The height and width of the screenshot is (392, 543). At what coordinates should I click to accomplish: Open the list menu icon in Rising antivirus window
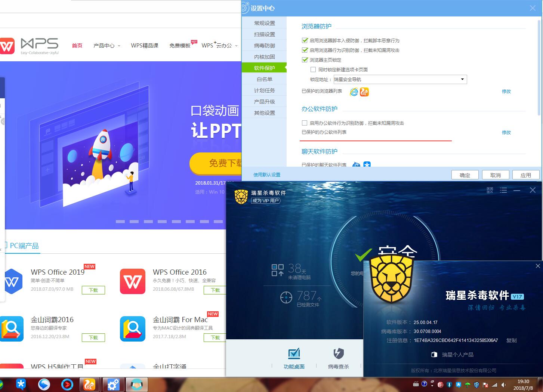point(503,190)
